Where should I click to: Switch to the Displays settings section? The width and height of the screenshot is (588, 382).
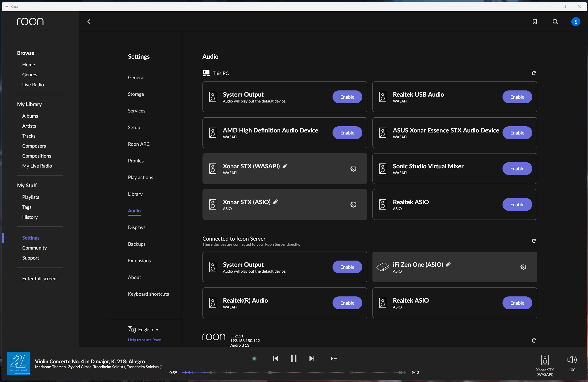point(136,227)
